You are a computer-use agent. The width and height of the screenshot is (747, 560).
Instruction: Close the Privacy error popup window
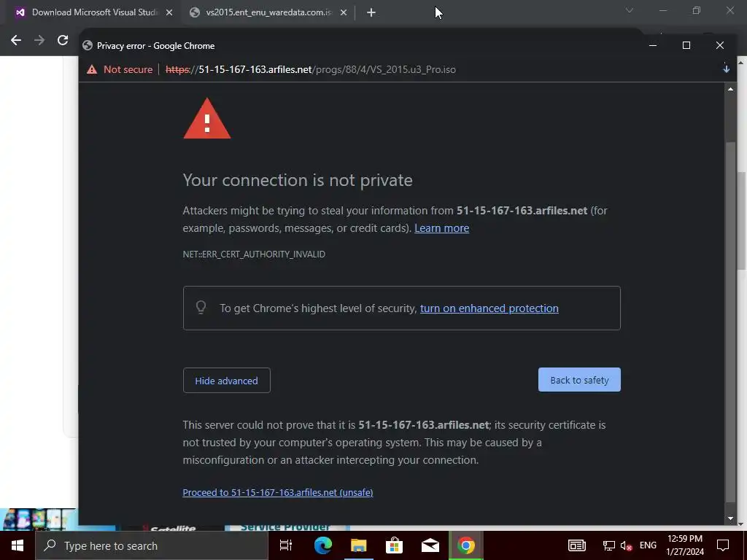(720, 45)
